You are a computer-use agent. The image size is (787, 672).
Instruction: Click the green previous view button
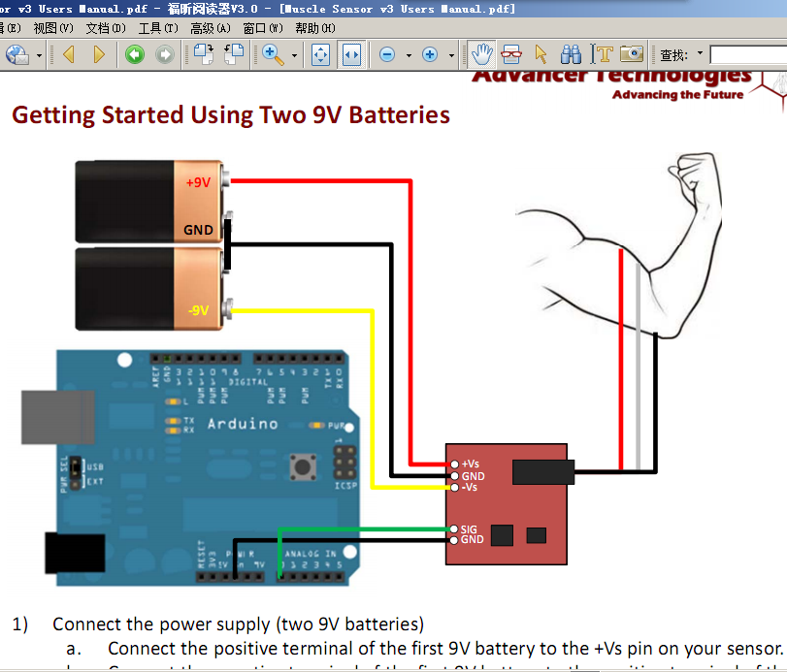(x=135, y=54)
